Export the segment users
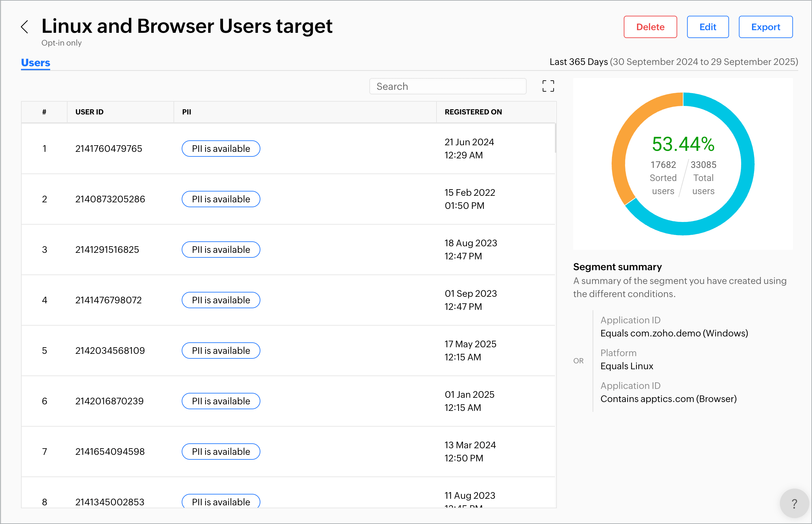812x524 pixels. coord(765,27)
